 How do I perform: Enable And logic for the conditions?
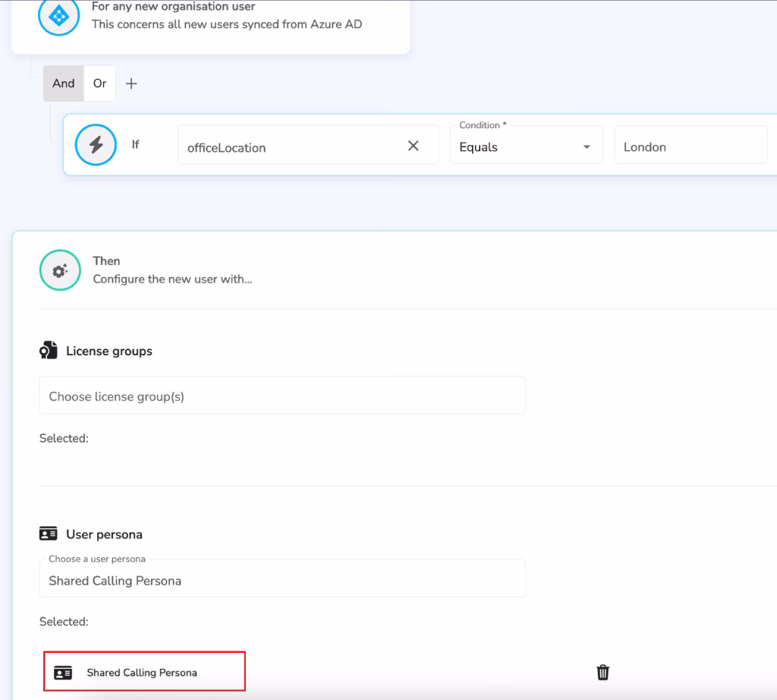click(x=63, y=84)
